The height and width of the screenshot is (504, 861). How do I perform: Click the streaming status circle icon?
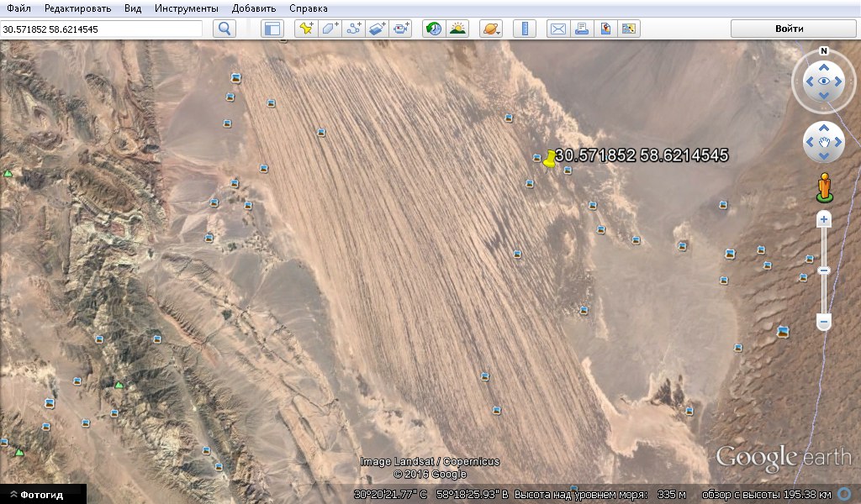[844, 494]
